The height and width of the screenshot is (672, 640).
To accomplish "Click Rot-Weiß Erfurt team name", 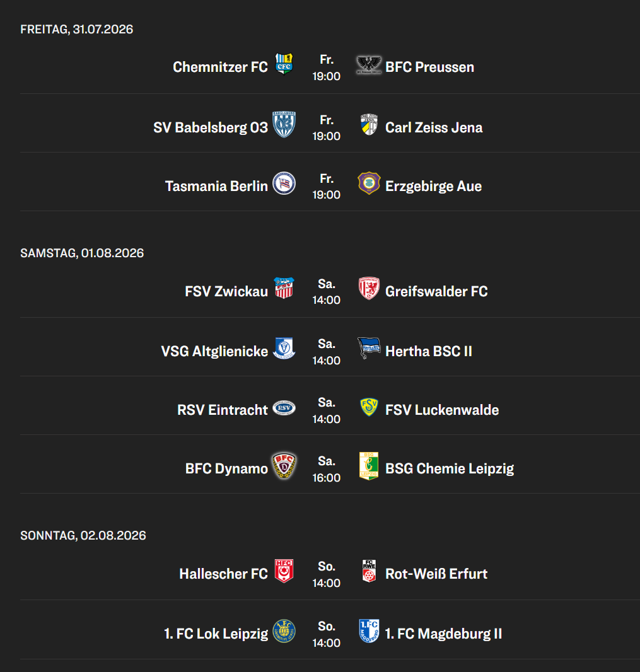I will (x=436, y=574).
